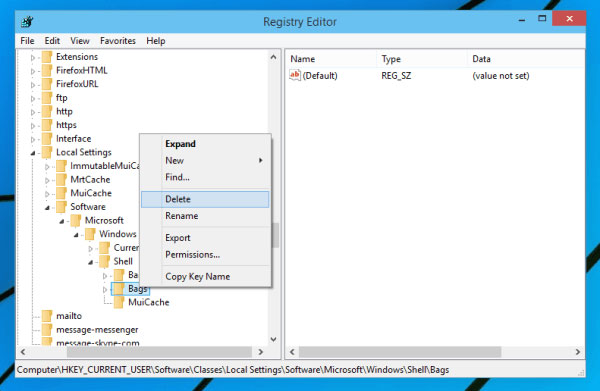
Task: Choose Rename in the context menu
Action: tap(205, 216)
